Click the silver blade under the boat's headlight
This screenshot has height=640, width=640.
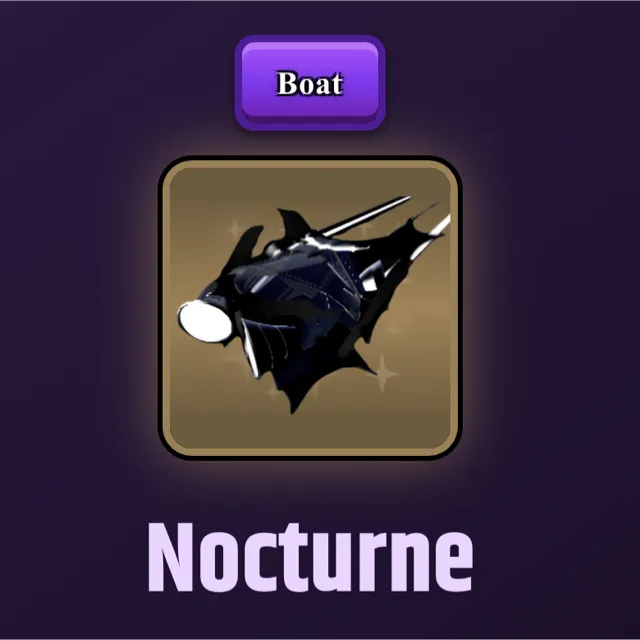[249, 347]
